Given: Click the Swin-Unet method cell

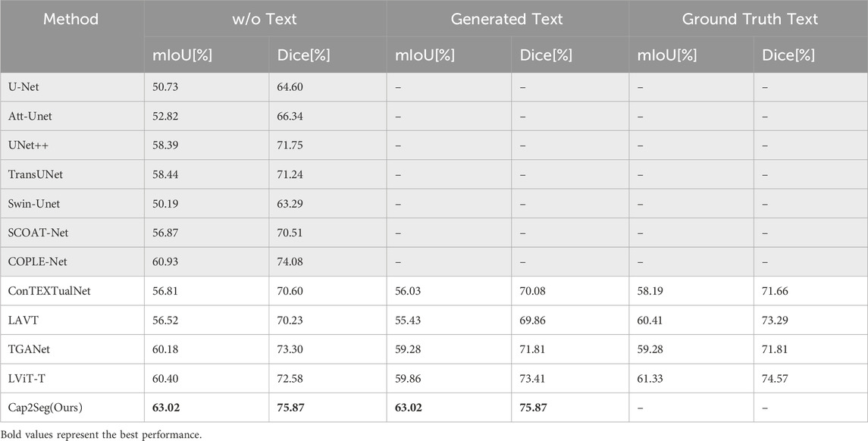Looking at the screenshot, I should coord(34,204).
